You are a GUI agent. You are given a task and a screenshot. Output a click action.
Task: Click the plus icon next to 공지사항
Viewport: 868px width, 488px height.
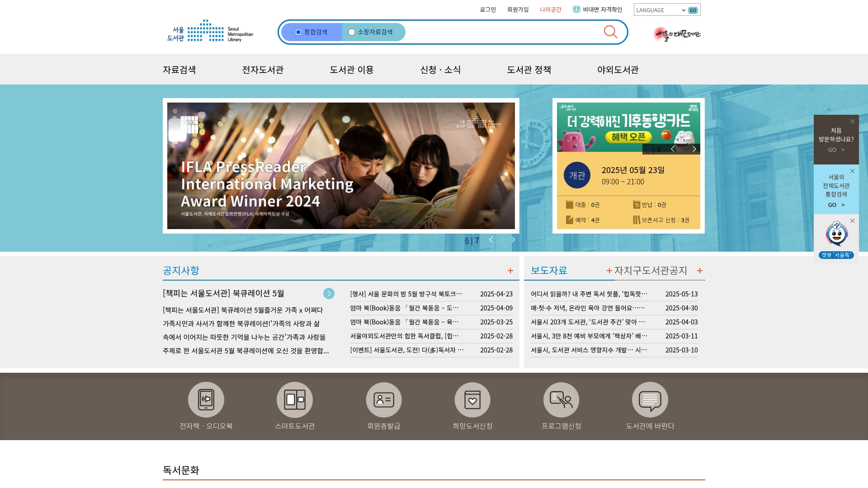coord(510,271)
